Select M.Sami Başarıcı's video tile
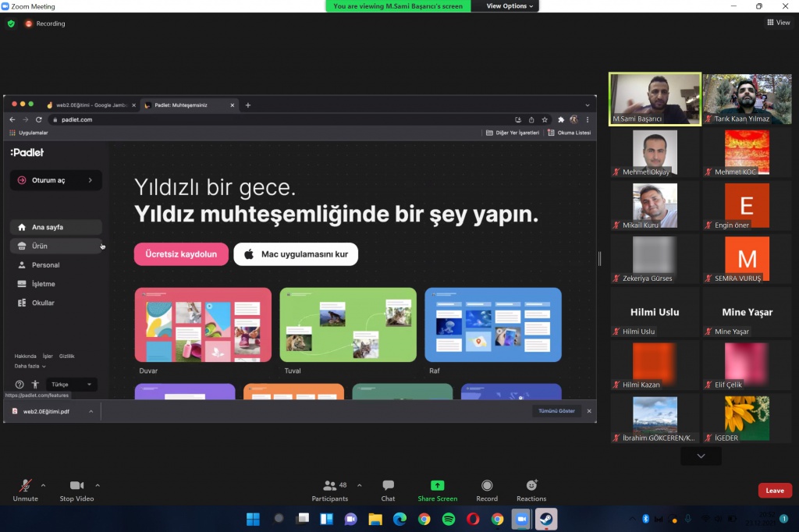 pyautogui.click(x=655, y=99)
